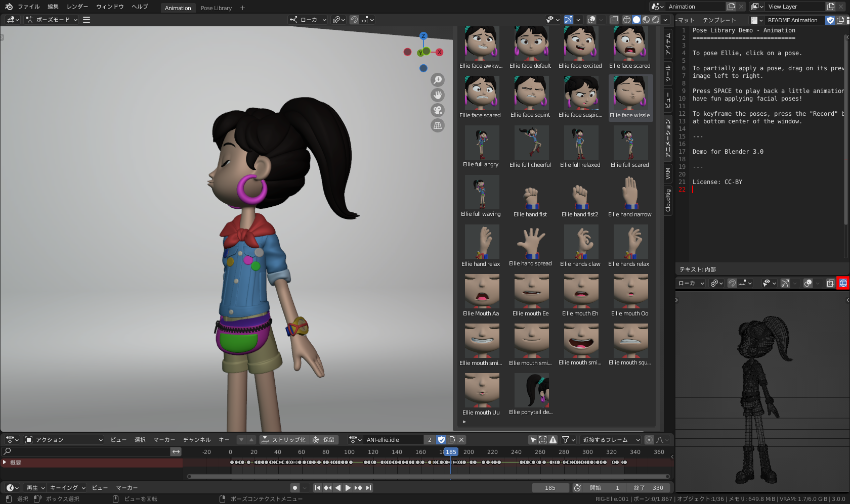Open the shading options dropdown arrow in main viewport
Image resolution: width=850 pixels, height=504 pixels.
(666, 20)
